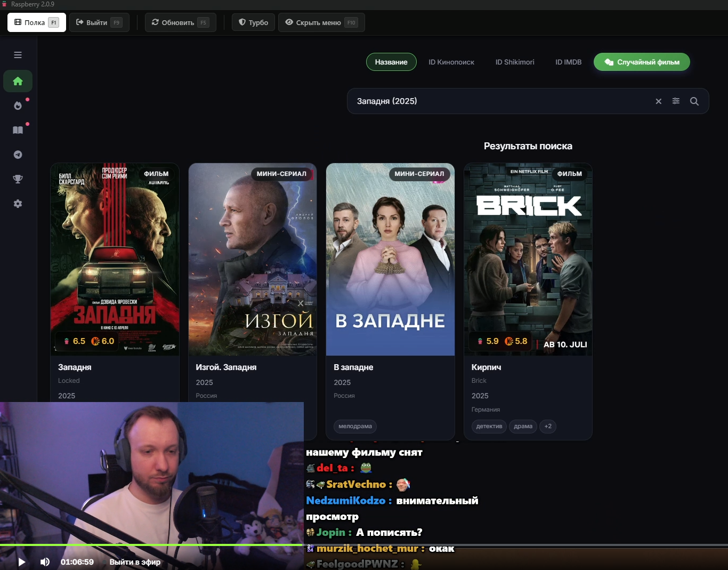
Task: Click the Полка toolbar button
Action: (x=37, y=22)
